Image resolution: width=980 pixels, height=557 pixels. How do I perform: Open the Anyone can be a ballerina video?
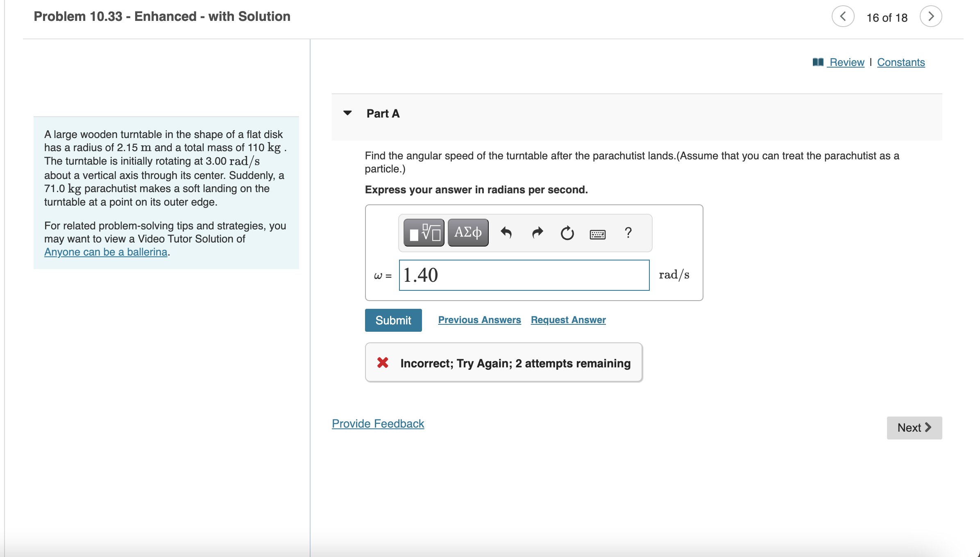pyautogui.click(x=106, y=252)
